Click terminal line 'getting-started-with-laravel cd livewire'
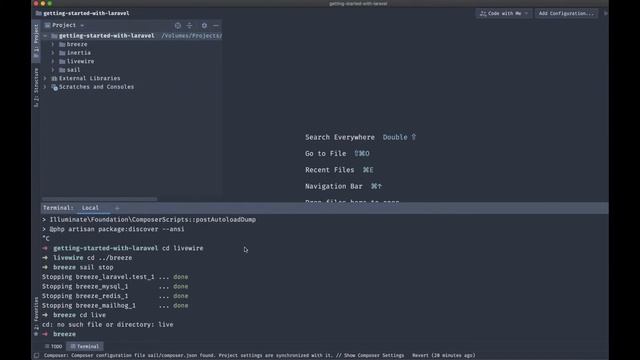The width and height of the screenshot is (640, 360). coord(122,248)
